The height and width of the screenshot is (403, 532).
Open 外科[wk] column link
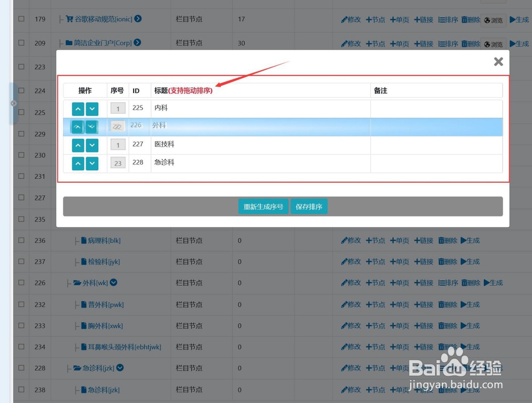click(x=95, y=283)
